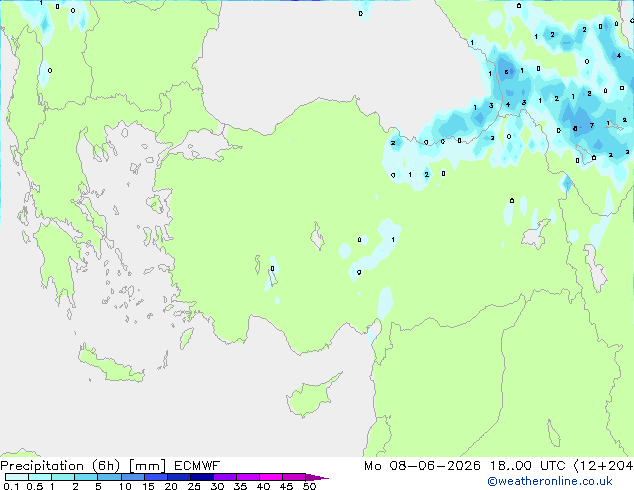
Task: Click the legend arrow tip above 50
Action: [317, 477]
